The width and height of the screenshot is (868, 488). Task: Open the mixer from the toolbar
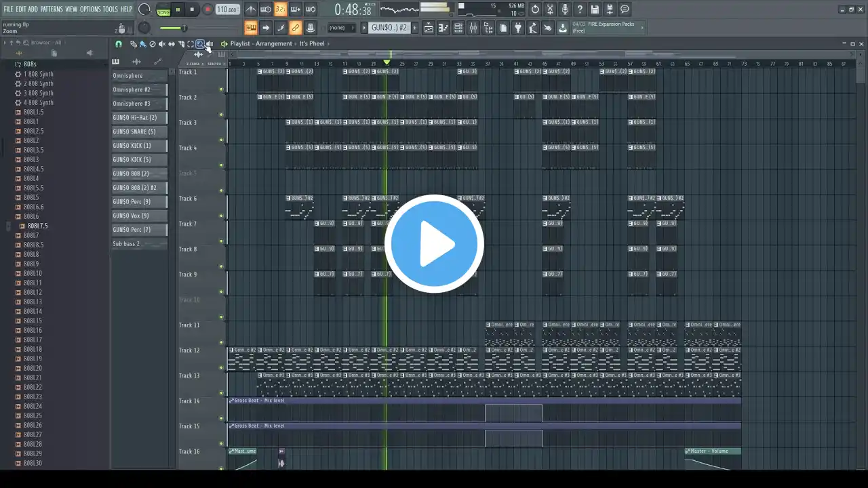point(473,28)
